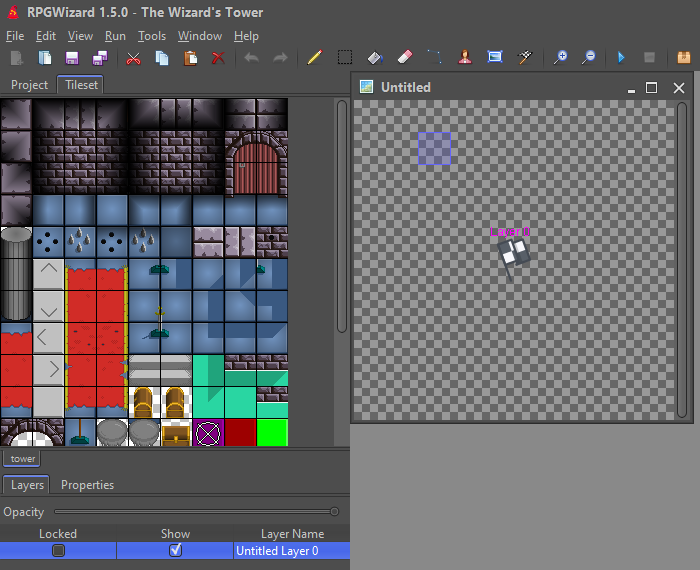Select the tower tileset tab

point(22,458)
